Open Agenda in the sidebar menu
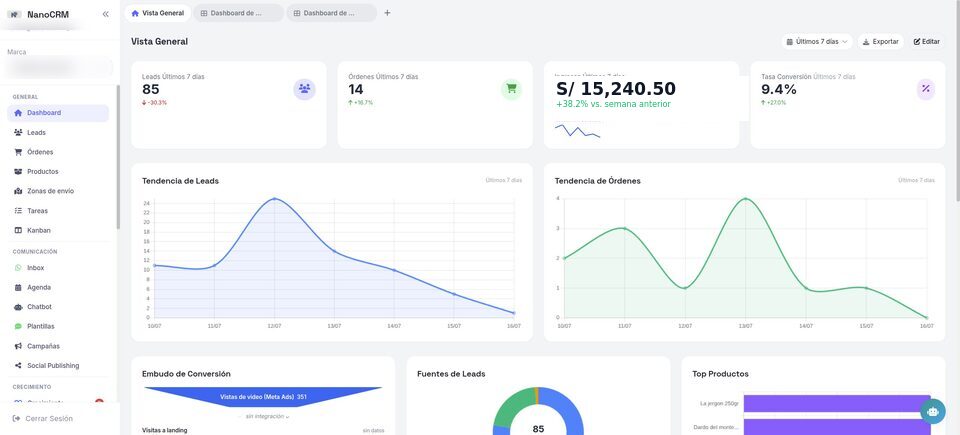This screenshot has width=960, height=435. [58, 287]
